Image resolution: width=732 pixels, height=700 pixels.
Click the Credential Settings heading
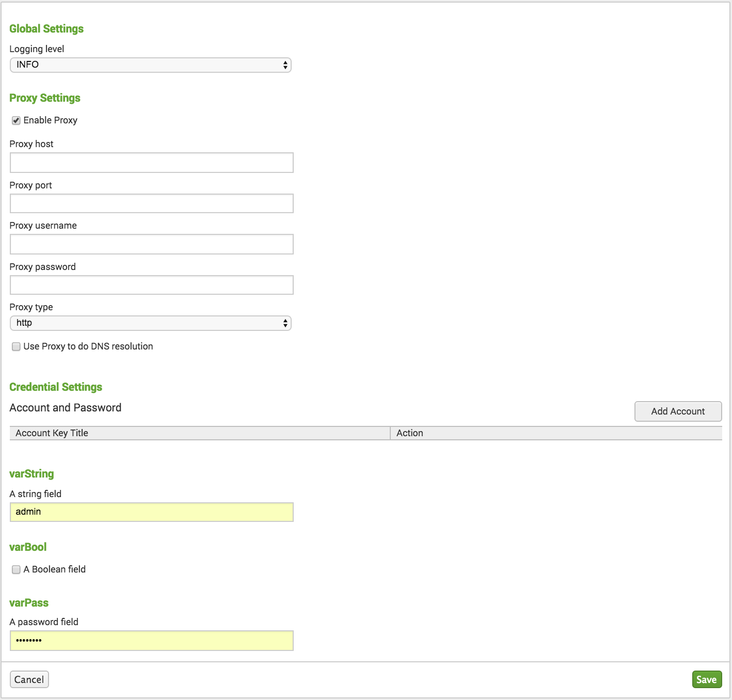56,387
